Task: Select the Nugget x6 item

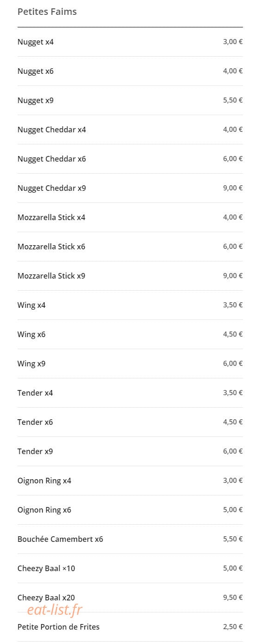Action: (130, 71)
